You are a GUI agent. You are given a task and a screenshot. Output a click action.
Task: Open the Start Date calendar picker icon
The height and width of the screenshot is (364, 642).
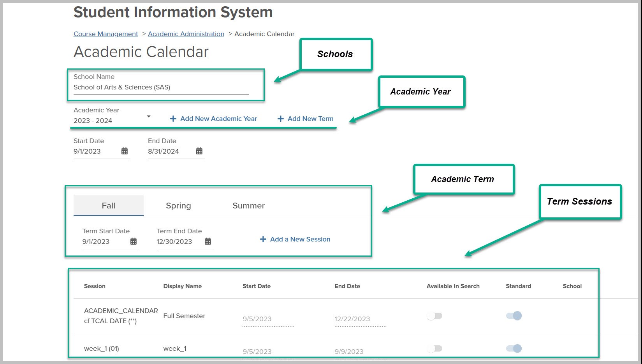tap(125, 151)
